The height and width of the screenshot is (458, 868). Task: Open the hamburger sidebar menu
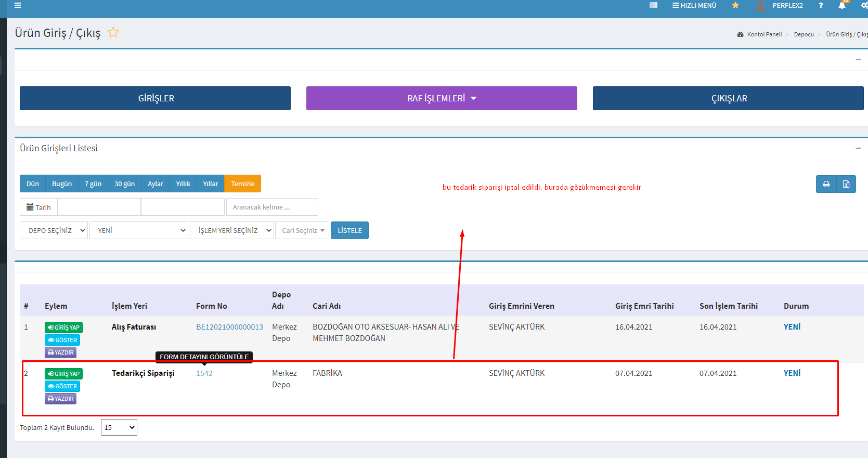click(x=18, y=5)
